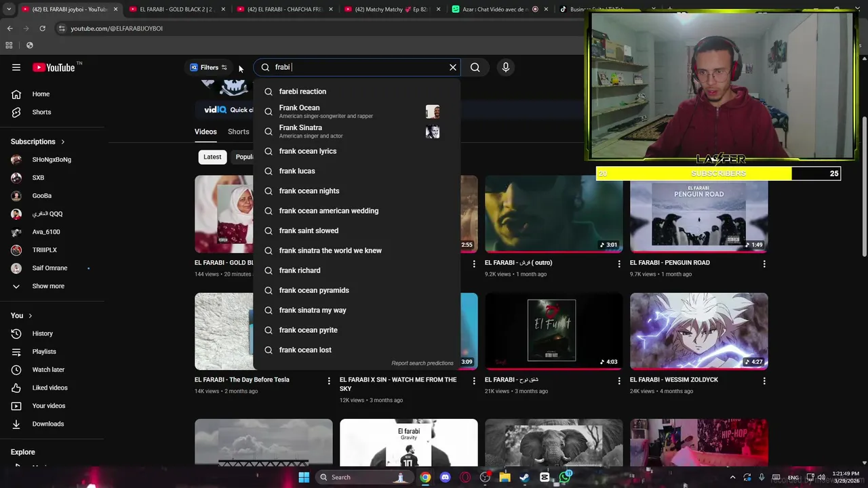
Task: Choose suggestion 'frank richard'
Action: (357, 270)
